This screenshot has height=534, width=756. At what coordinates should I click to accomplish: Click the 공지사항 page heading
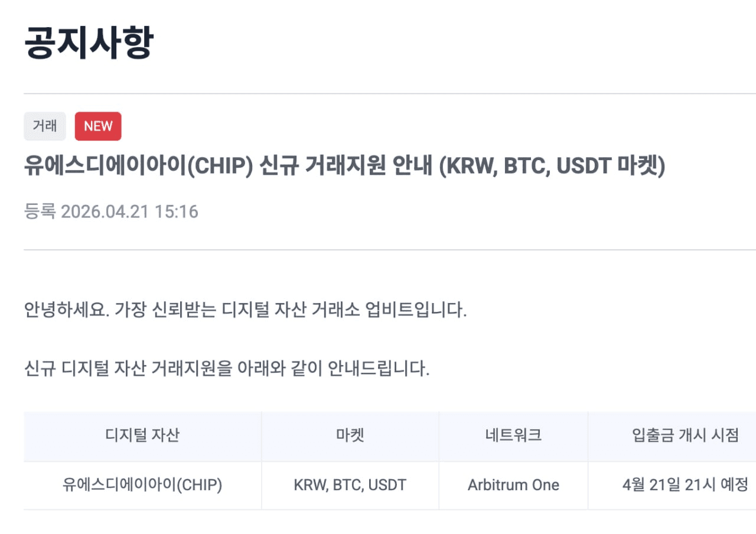[x=89, y=43]
